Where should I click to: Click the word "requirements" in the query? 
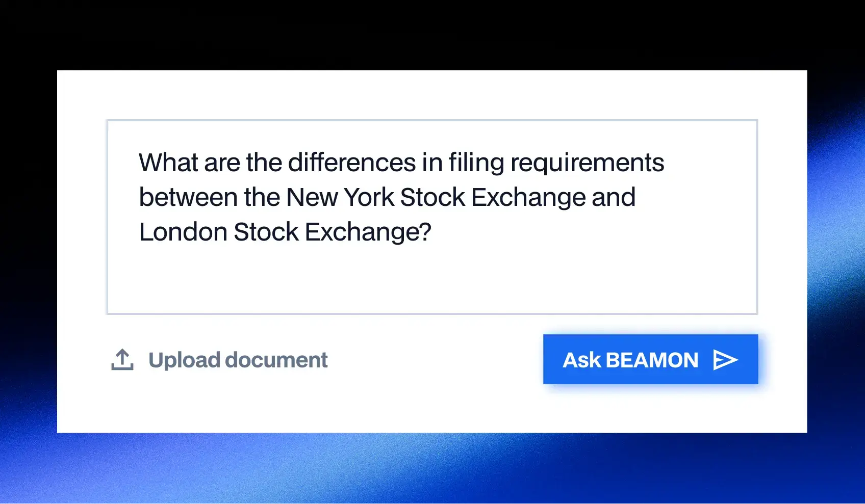click(x=587, y=164)
